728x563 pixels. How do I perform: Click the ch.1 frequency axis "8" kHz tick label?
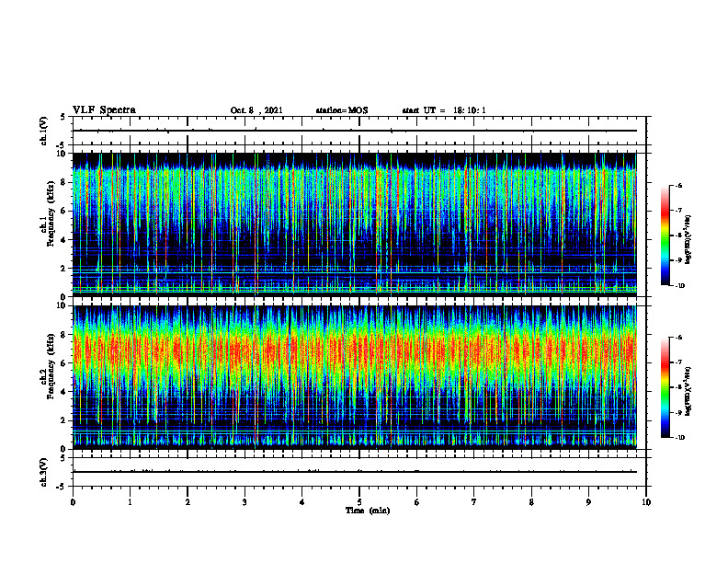pyautogui.click(x=63, y=182)
